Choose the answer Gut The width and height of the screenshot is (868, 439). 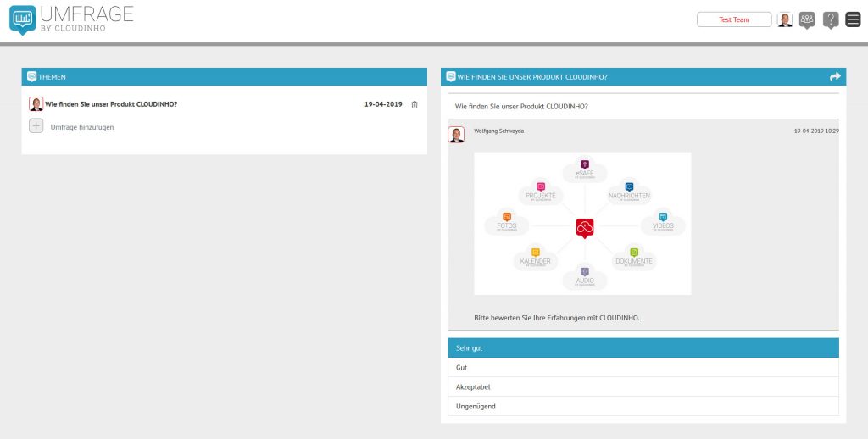click(643, 368)
